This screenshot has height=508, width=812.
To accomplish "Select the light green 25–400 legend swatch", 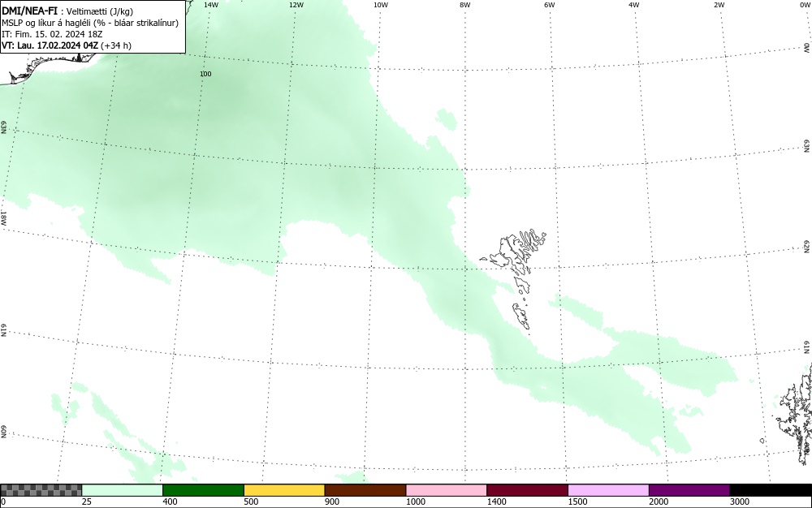I will (123, 490).
